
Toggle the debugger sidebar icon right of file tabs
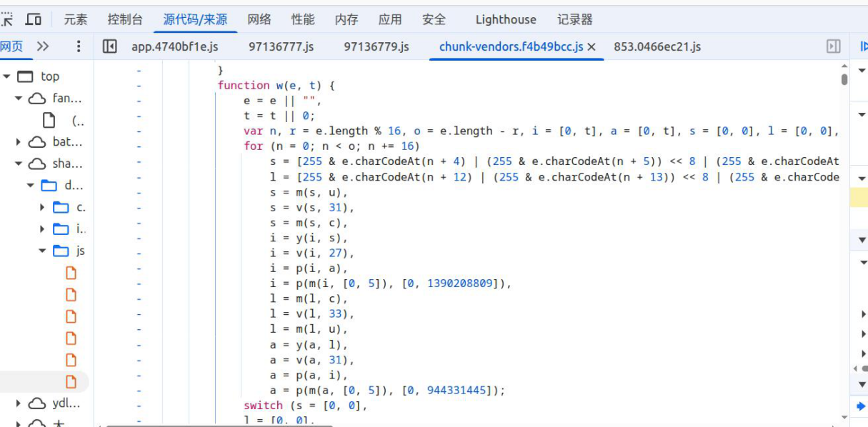[833, 46]
